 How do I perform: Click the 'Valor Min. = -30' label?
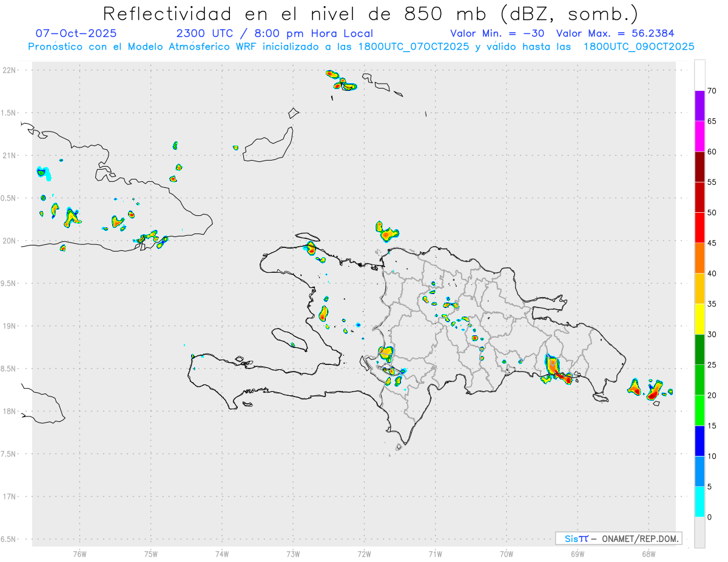click(x=497, y=33)
